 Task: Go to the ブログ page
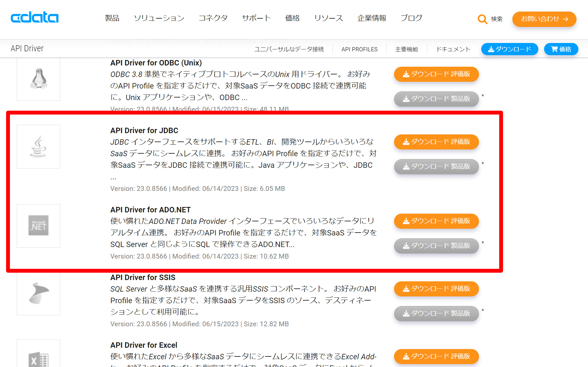pyautogui.click(x=411, y=18)
